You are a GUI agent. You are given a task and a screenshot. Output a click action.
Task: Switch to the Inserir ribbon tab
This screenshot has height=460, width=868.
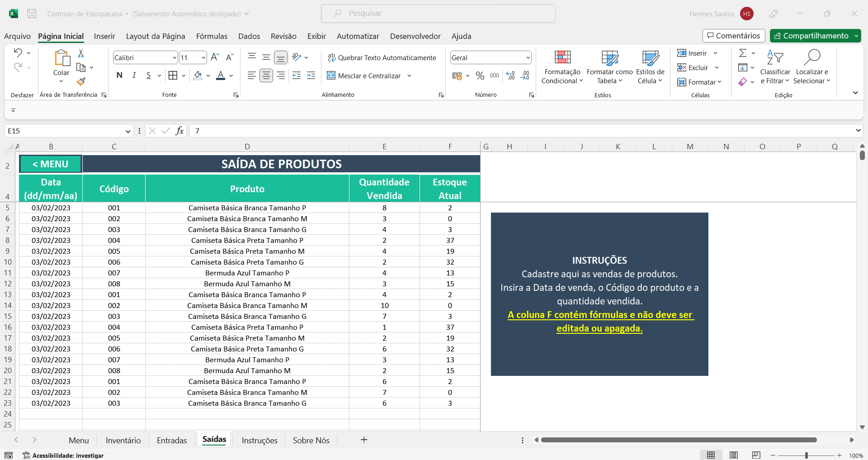[x=104, y=36]
